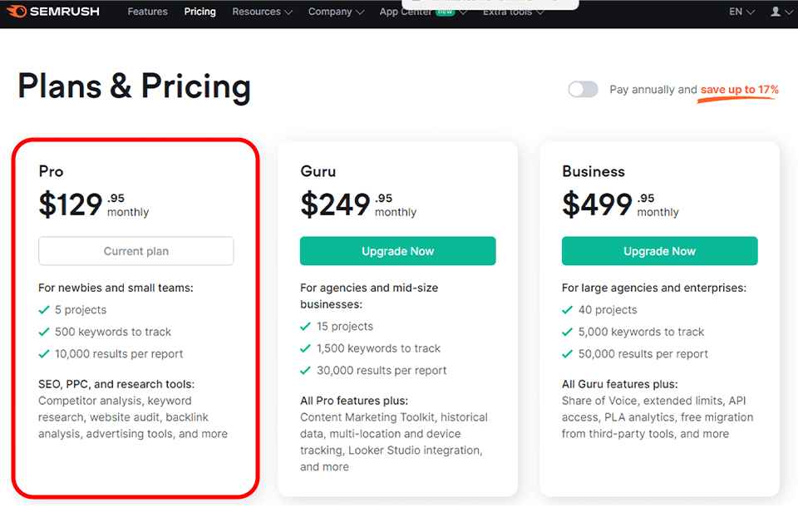Open the EN language selector
This screenshot has height=532, width=798.
[x=741, y=12]
